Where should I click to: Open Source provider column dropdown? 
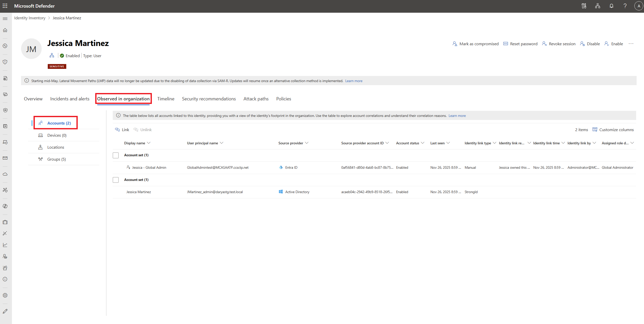[x=307, y=143]
